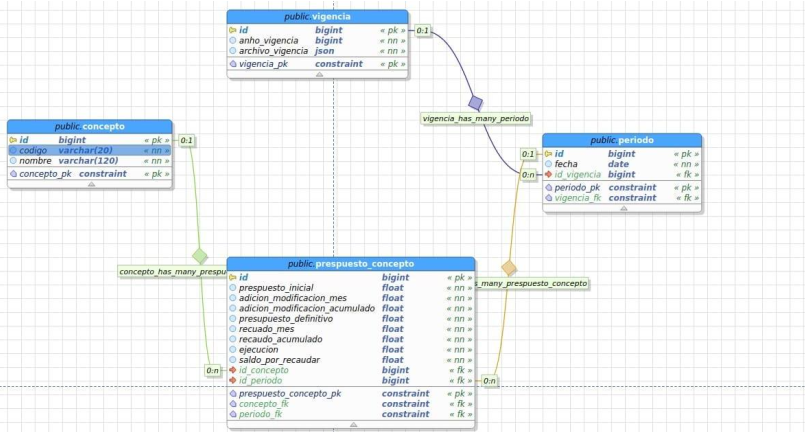The height and width of the screenshot is (432, 805).
Task: Click the constraint icon beside vigencia_pk
Action: 233,64
